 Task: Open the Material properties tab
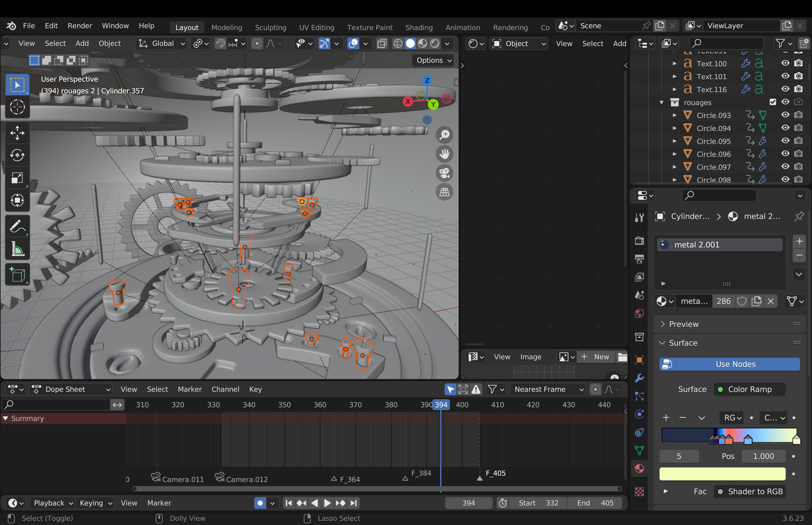click(639, 468)
